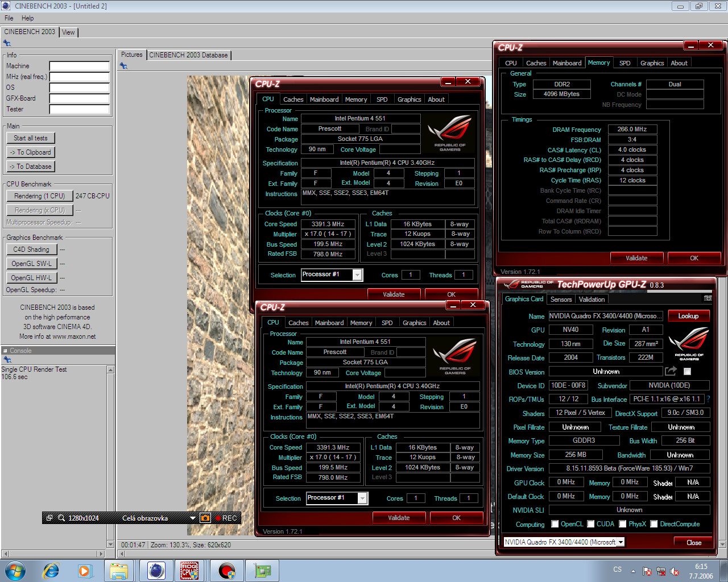Click the recorder camera snapshot icon

point(205,518)
